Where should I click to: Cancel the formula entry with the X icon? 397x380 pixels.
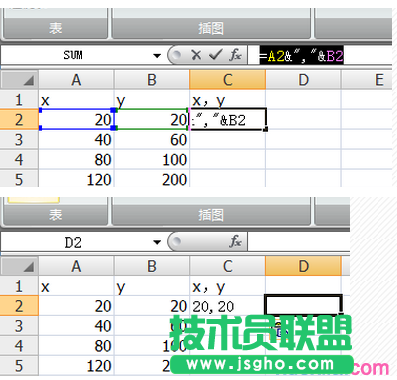[196, 55]
